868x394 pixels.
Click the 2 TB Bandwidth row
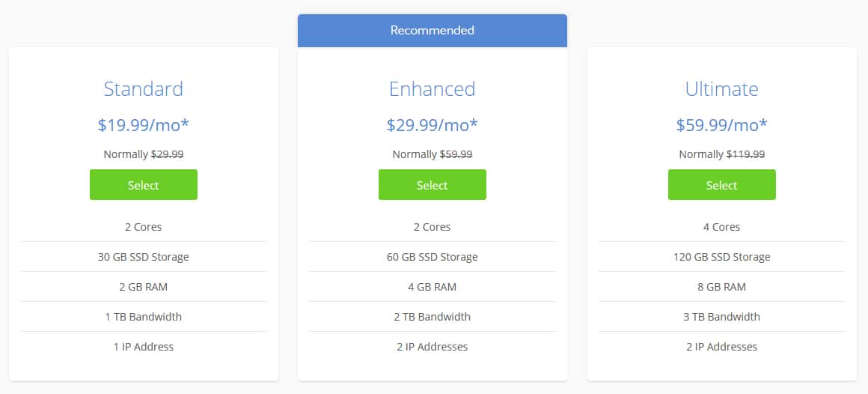click(x=433, y=317)
